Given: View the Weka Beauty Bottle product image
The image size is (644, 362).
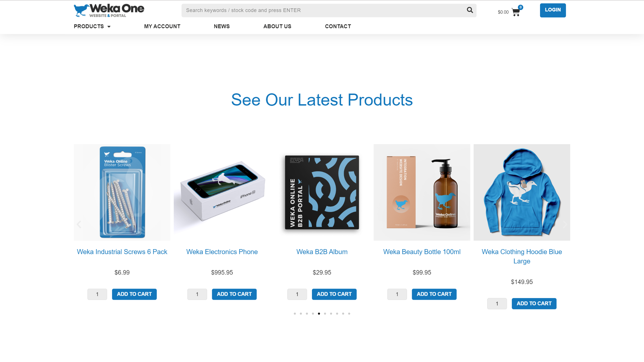Looking at the screenshot, I should tap(422, 192).
